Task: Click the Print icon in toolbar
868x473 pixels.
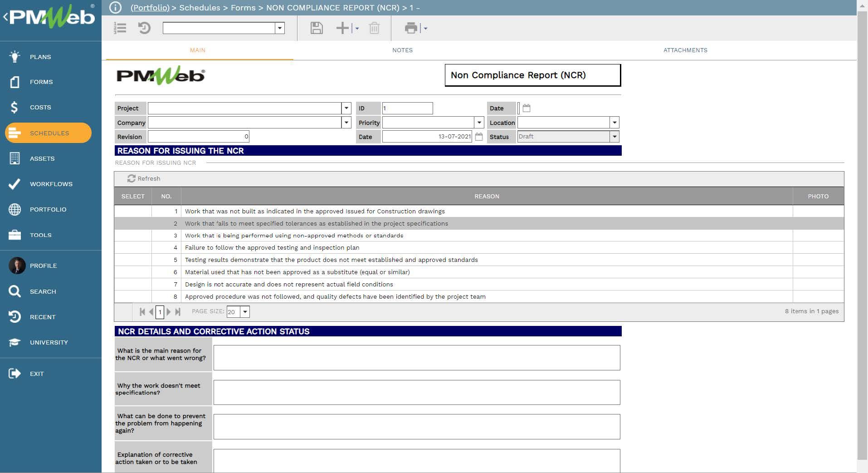Action: click(411, 28)
